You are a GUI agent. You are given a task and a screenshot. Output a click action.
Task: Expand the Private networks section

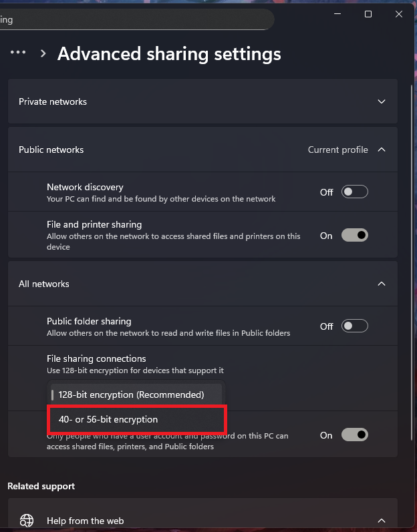[x=382, y=102]
